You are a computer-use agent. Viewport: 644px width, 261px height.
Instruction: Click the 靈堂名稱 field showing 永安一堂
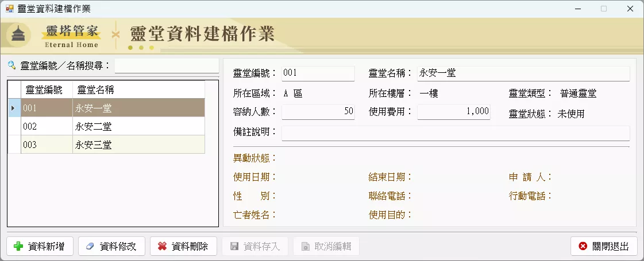tap(523, 73)
